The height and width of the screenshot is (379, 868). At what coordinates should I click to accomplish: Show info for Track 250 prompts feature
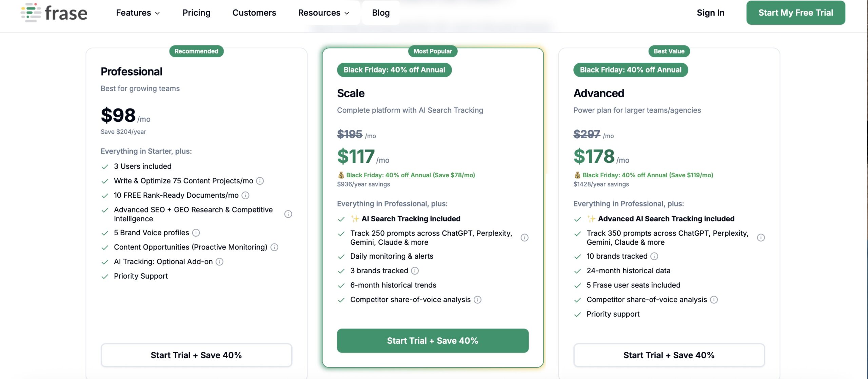pos(524,238)
